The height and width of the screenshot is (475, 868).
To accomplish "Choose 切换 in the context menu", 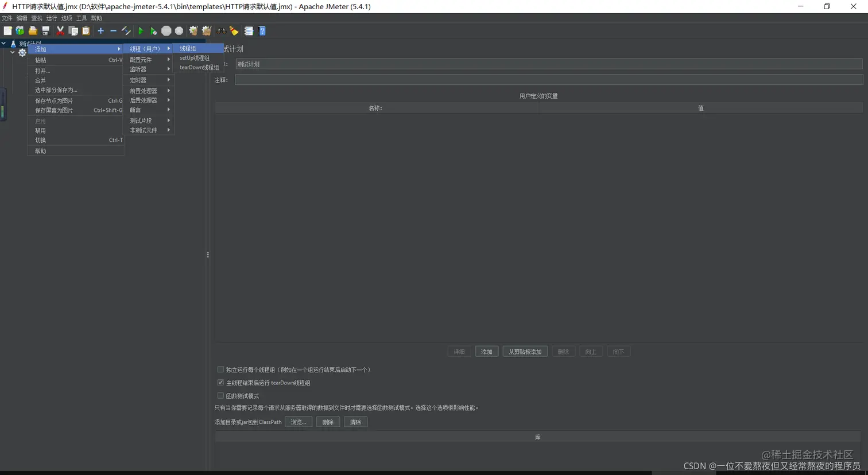I will click(x=76, y=140).
